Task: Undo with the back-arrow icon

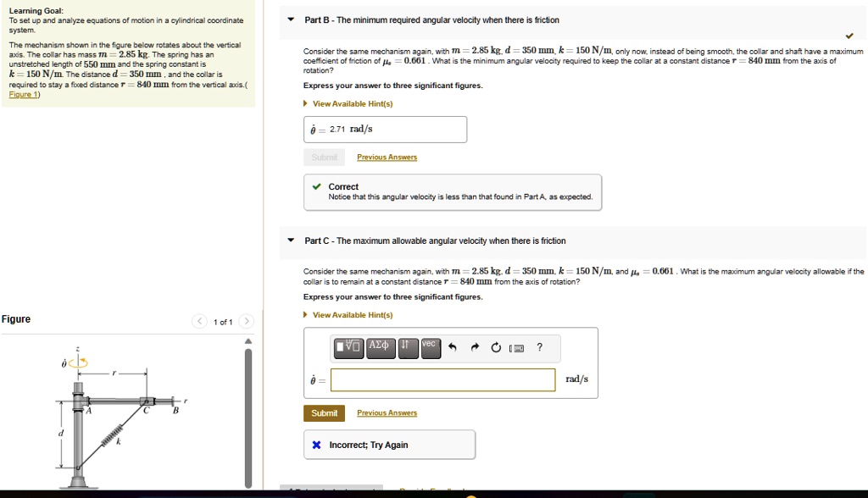Action: tap(453, 346)
